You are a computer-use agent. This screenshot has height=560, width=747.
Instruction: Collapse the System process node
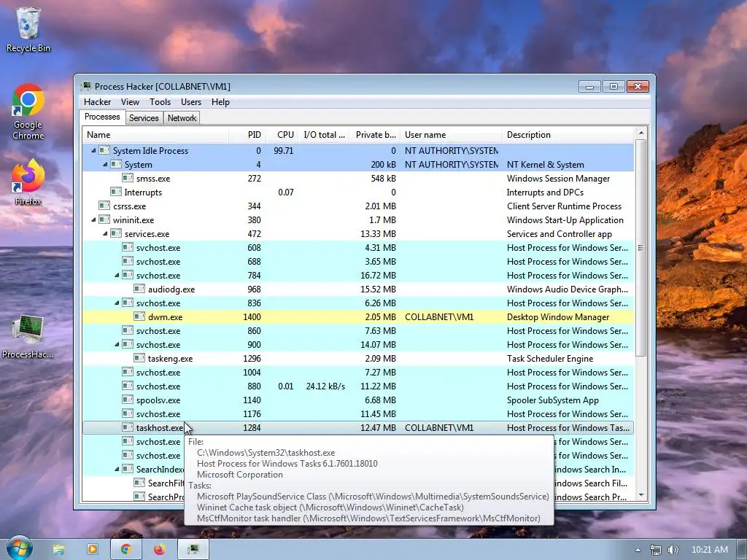[x=105, y=164]
